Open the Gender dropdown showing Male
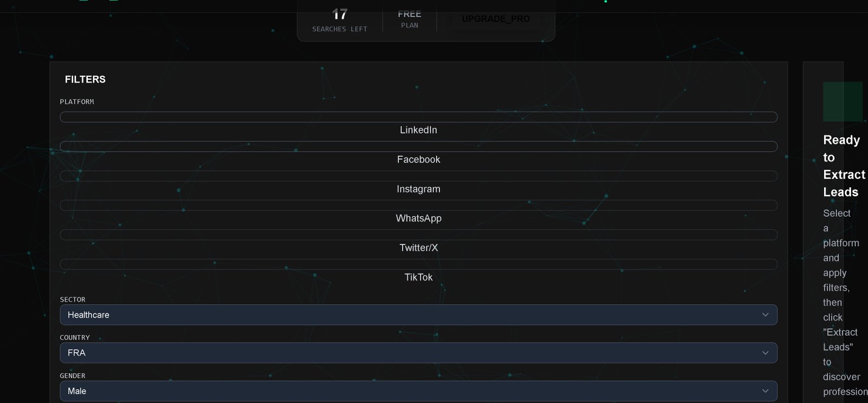 pyautogui.click(x=418, y=391)
